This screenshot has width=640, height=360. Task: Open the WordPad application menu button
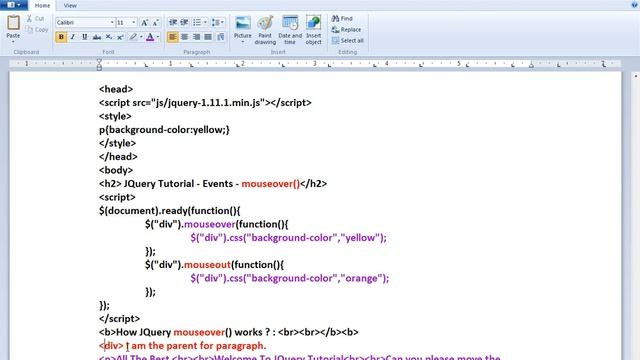point(14,5)
